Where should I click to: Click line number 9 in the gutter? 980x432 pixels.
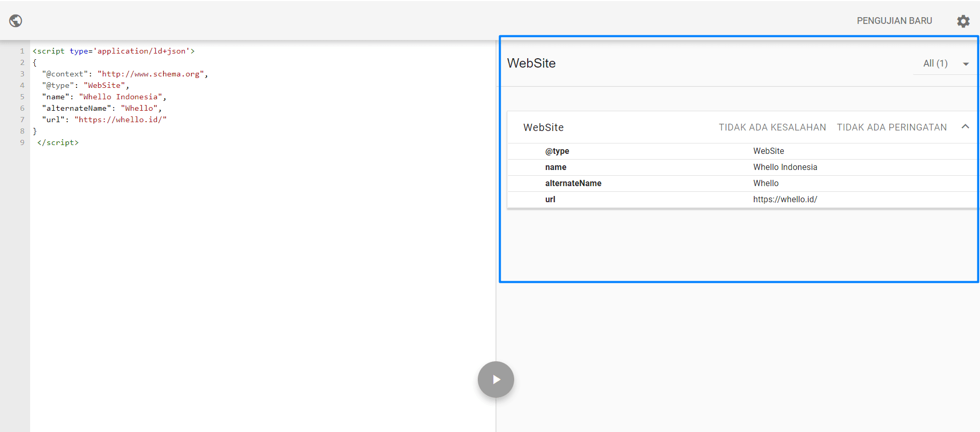tap(22, 142)
